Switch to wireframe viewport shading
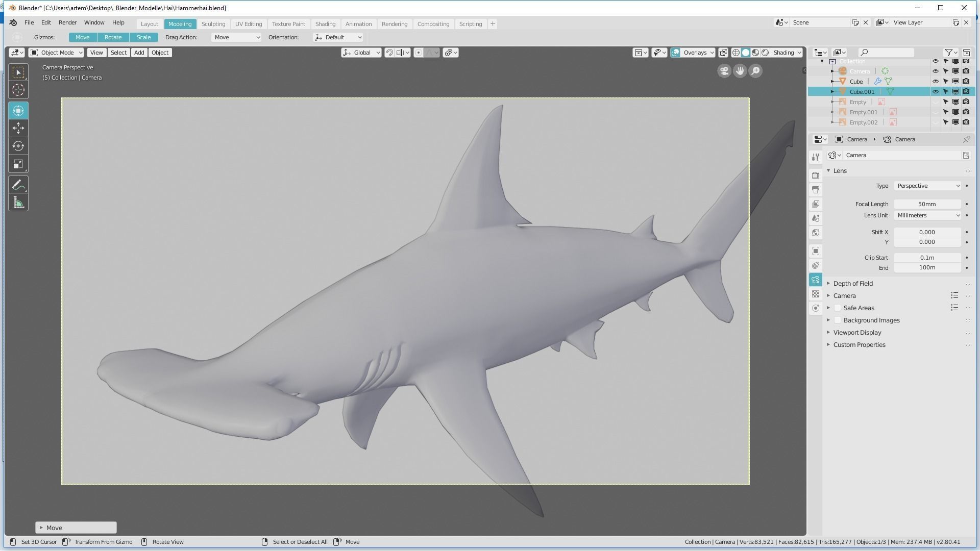Viewport: 980px width, 551px height. (736, 53)
